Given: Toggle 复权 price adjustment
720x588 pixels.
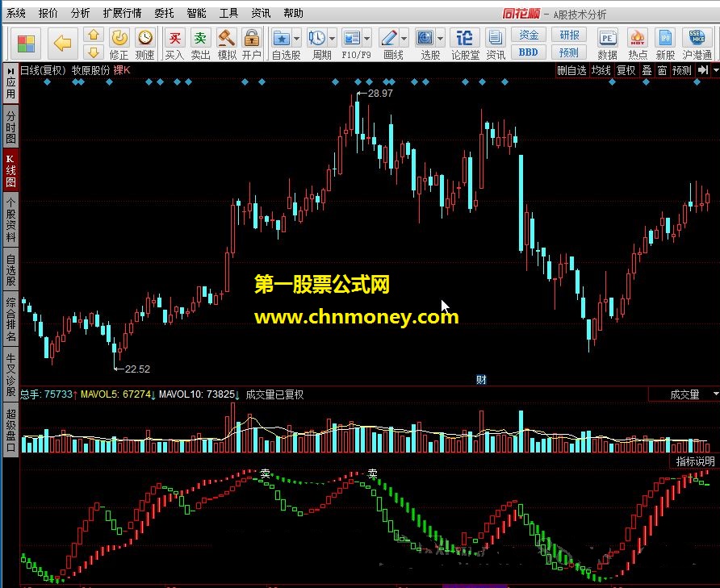Looking at the screenshot, I should [626, 70].
